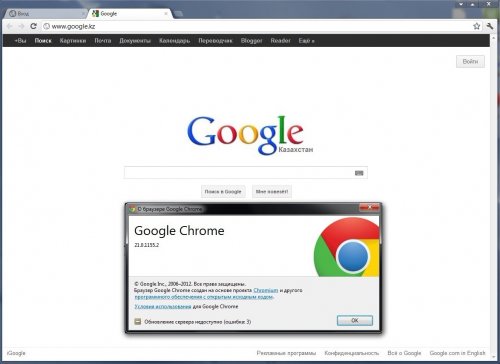Viewport: 500px width, 364px height.
Task: Open Документы in the Google bar
Action: point(135,41)
